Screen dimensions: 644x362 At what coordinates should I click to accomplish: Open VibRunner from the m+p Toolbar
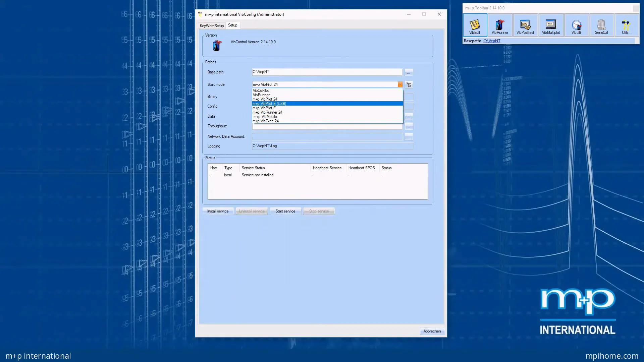tap(500, 25)
